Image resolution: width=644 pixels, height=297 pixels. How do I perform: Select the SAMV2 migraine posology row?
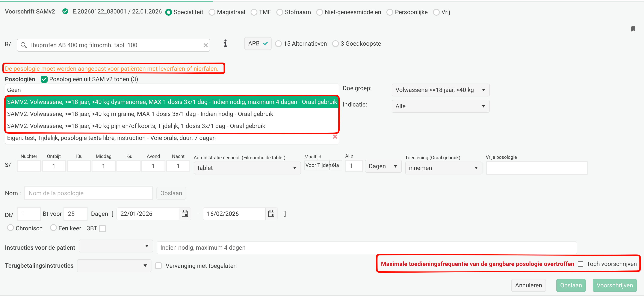pyautogui.click(x=140, y=114)
